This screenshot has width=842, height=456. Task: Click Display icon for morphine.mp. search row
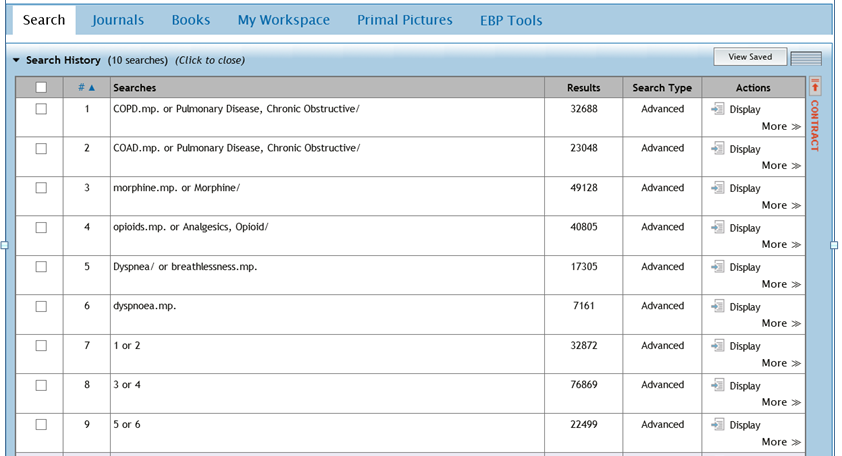717,188
